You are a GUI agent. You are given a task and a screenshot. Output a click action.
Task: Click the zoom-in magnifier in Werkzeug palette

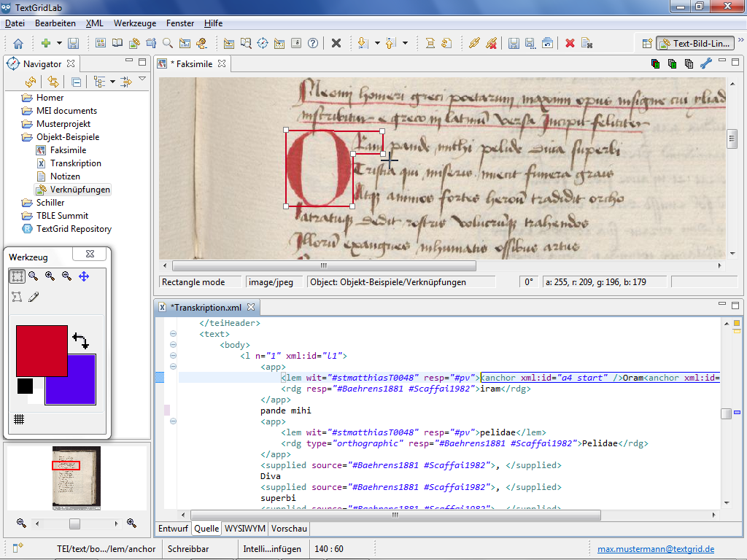pos(50,276)
